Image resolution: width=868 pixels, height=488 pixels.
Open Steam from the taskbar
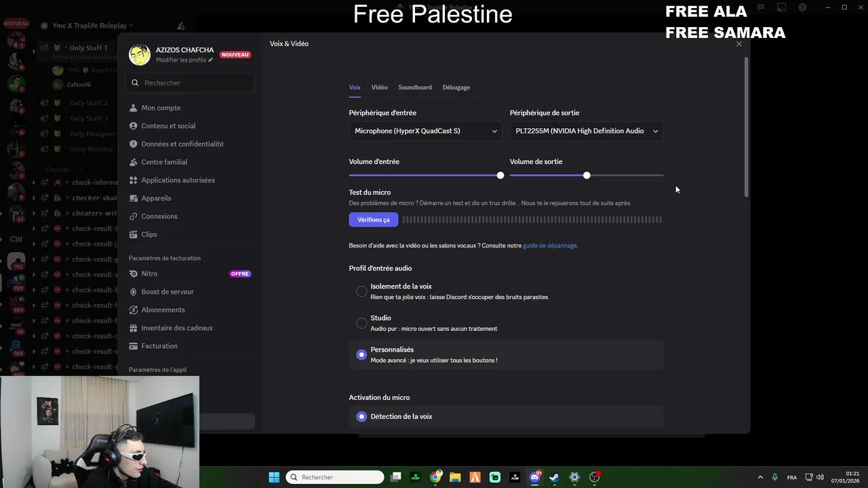point(555,477)
